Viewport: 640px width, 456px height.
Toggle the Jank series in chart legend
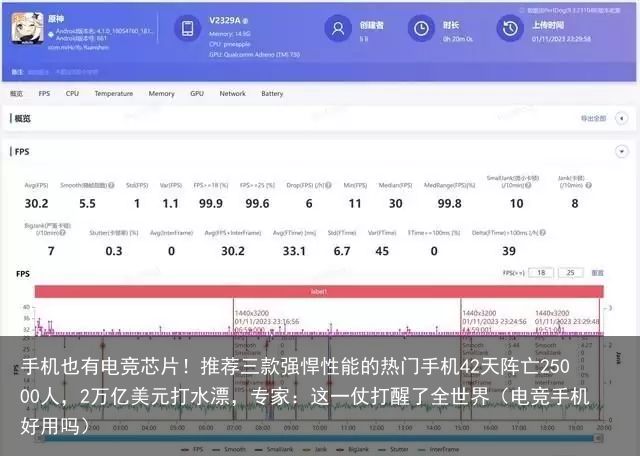click(x=315, y=449)
